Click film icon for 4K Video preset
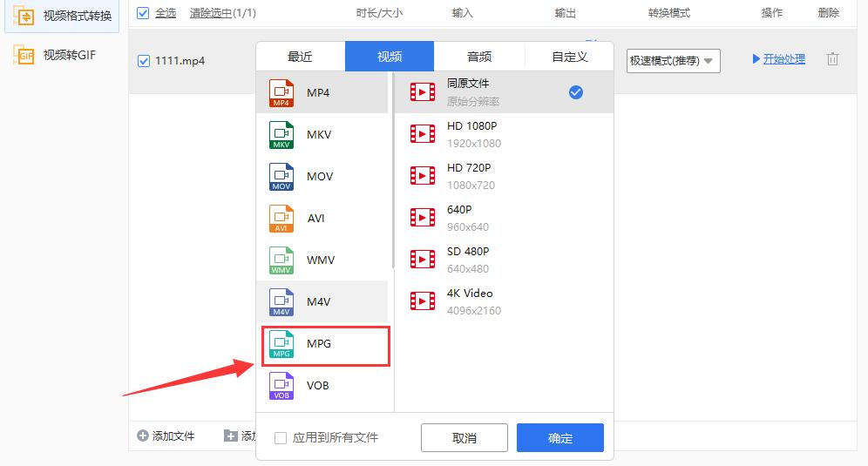 pos(423,301)
